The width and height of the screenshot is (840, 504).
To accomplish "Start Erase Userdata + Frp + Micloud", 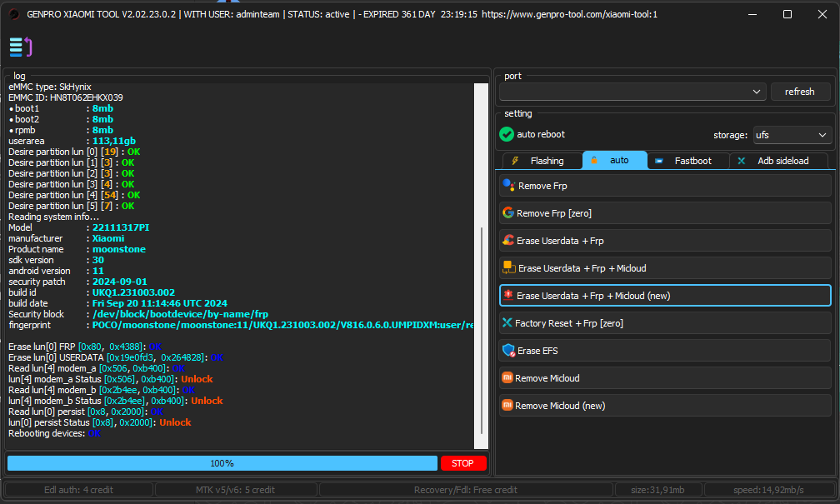I will click(x=665, y=267).
